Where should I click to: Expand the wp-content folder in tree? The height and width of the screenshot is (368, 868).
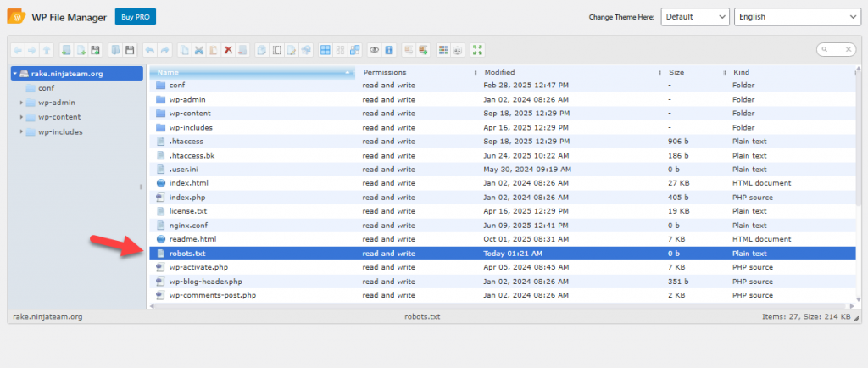click(x=21, y=117)
